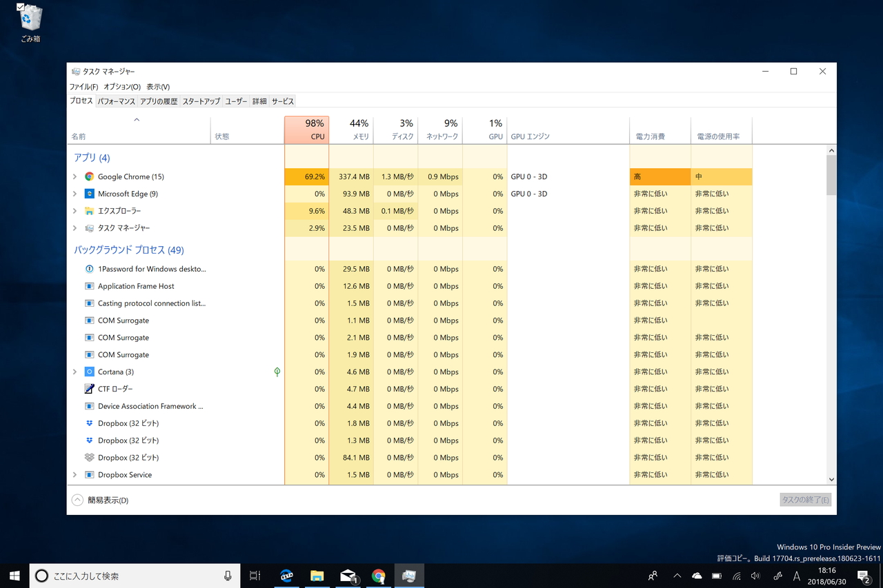Image resolution: width=883 pixels, height=588 pixels.
Task: Click the Dropbox Service process icon
Action: tap(89, 474)
